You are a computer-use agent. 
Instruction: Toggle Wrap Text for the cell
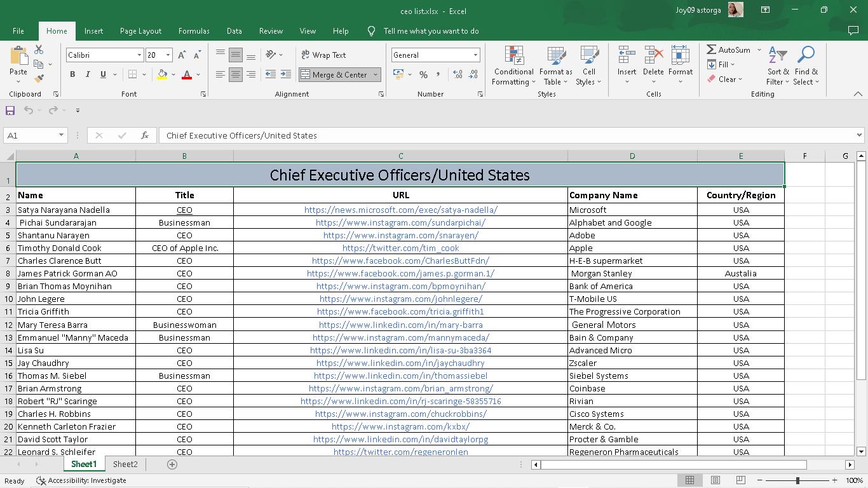point(323,55)
